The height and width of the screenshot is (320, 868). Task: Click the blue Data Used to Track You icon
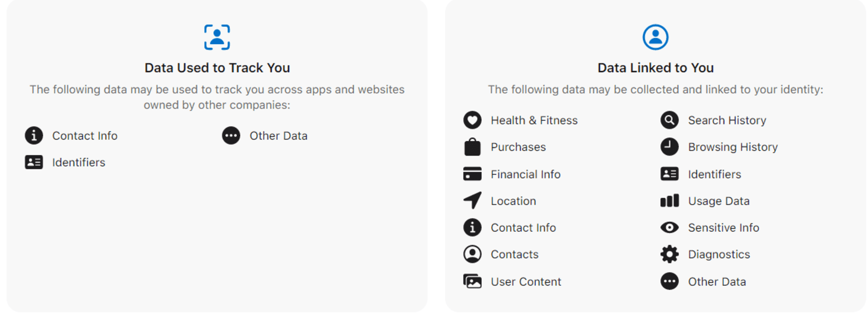click(217, 37)
